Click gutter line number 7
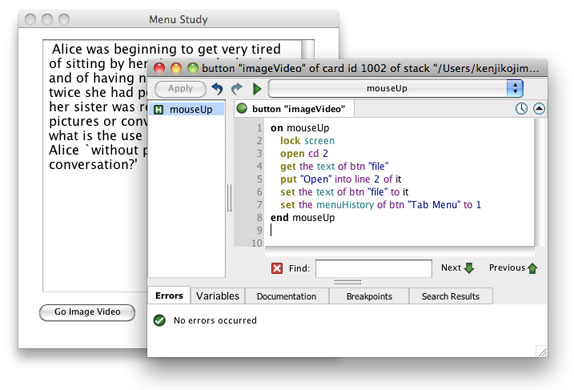Image resolution: width=574 pixels, height=390 pixels. coord(259,205)
